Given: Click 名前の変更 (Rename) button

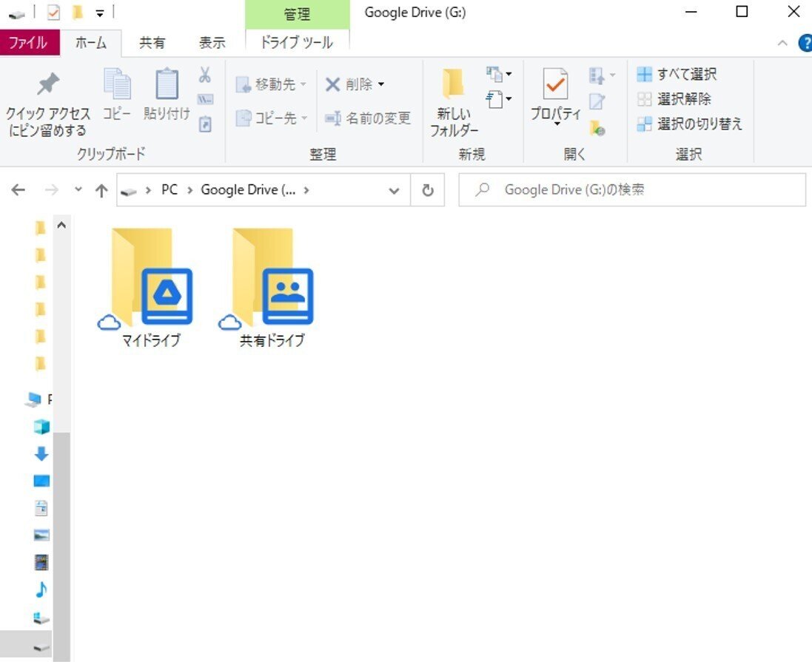Looking at the screenshot, I should pyautogui.click(x=368, y=118).
